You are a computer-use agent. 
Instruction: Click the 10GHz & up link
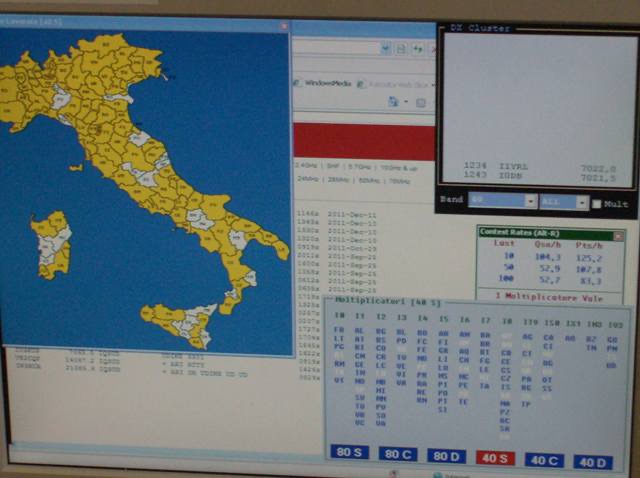point(399,168)
